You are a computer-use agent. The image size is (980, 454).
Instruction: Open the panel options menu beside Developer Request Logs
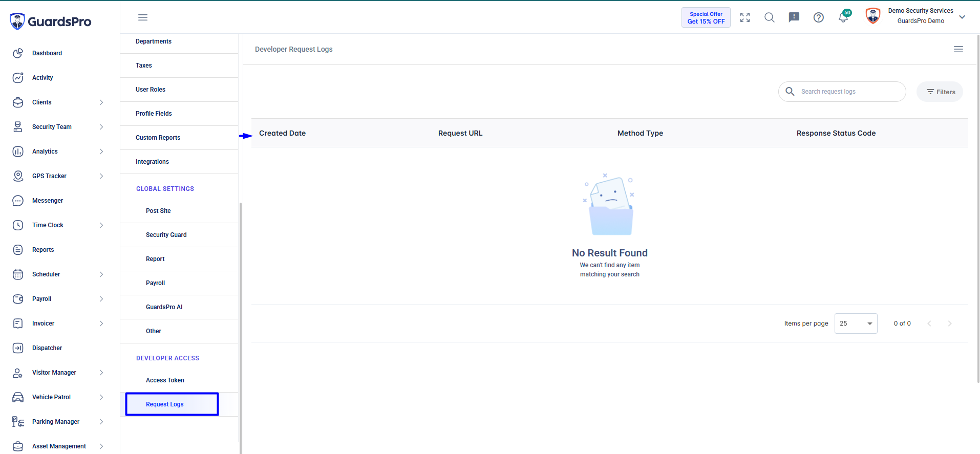(x=958, y=49)
